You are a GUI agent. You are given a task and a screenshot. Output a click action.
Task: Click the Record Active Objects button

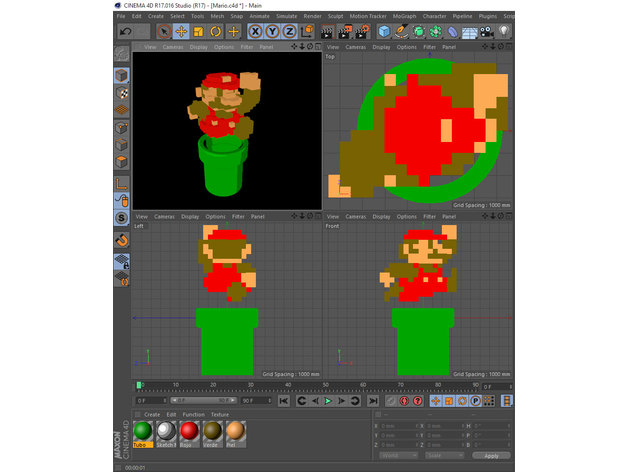pyautogui.click(x=405, y=401)
